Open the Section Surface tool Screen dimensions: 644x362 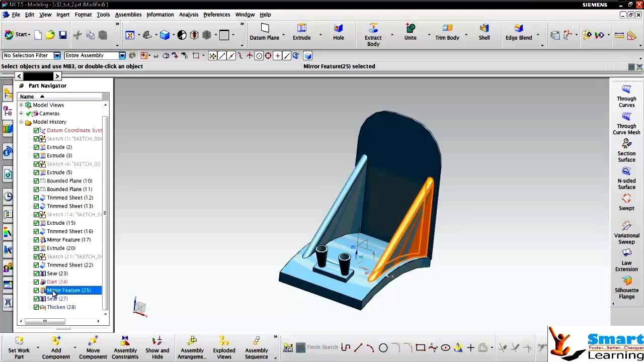click(x=626, y=151)
